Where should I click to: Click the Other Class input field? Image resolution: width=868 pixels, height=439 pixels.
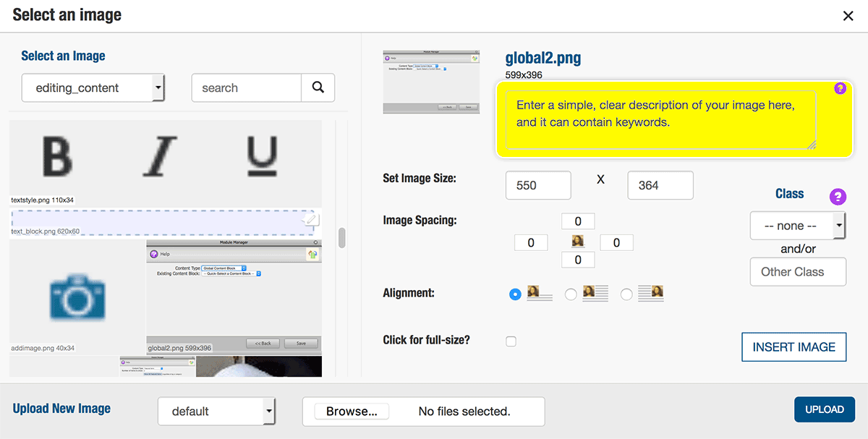coord(798,272)
